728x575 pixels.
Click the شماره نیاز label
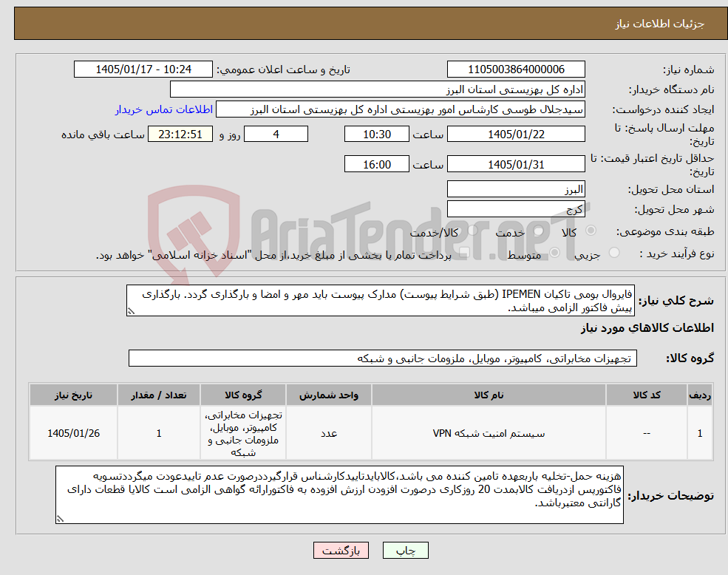689,69
